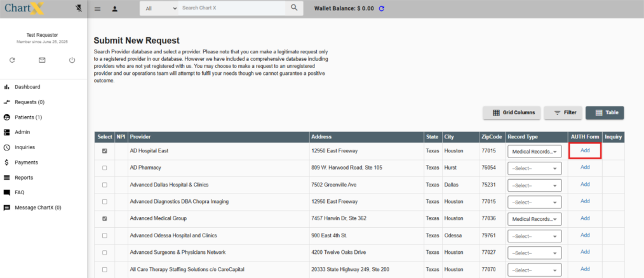Open the sidebar mail icon

tap(42, 60)
